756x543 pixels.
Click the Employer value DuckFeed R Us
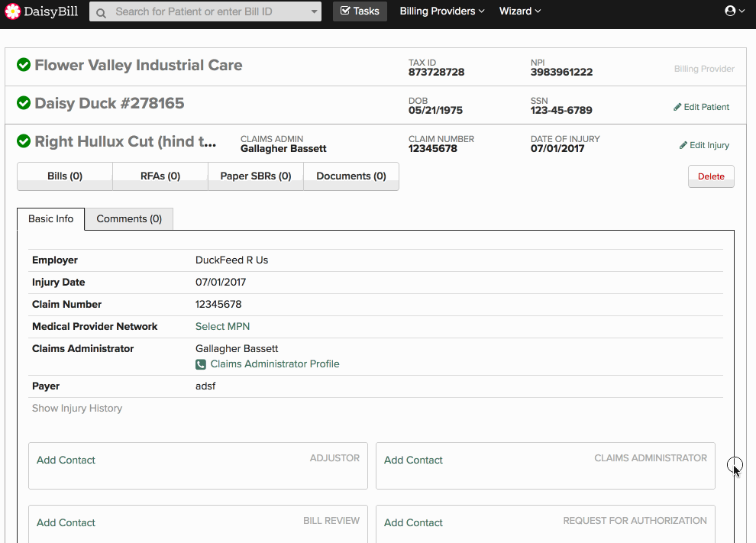231,260
